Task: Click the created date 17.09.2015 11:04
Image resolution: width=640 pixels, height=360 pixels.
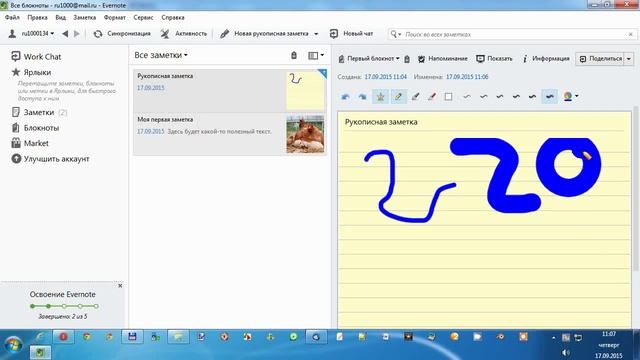Action: tap(385, 77)
